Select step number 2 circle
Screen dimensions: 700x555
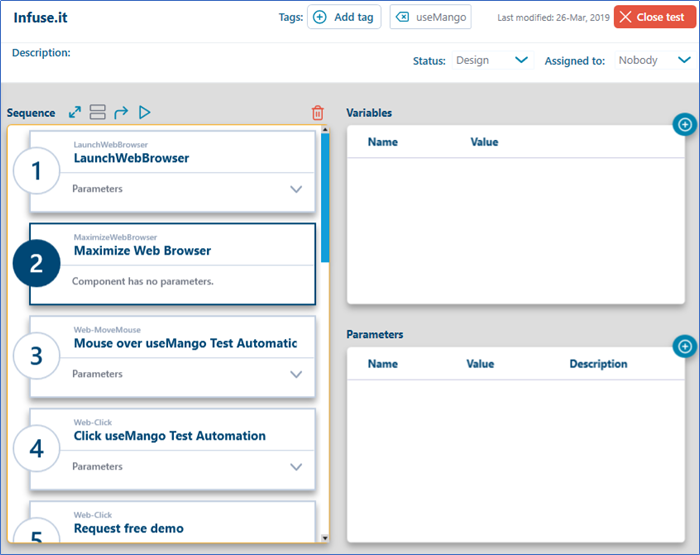[x=37, y=263]
